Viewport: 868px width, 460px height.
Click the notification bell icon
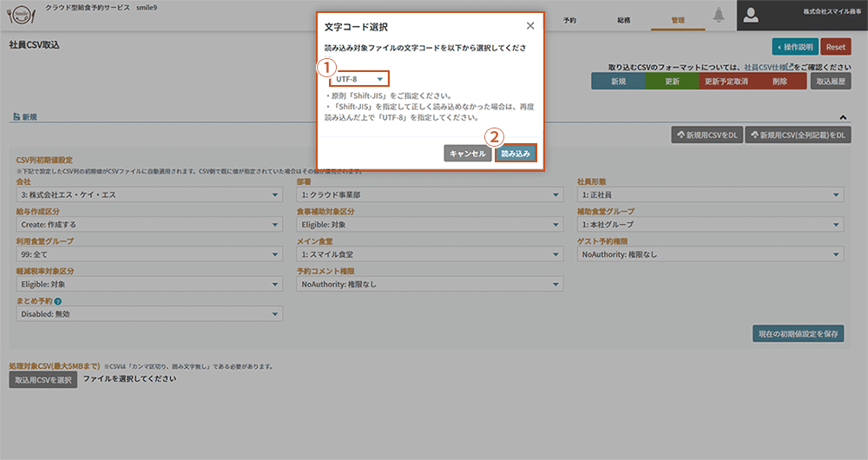(x=719, y=15)
